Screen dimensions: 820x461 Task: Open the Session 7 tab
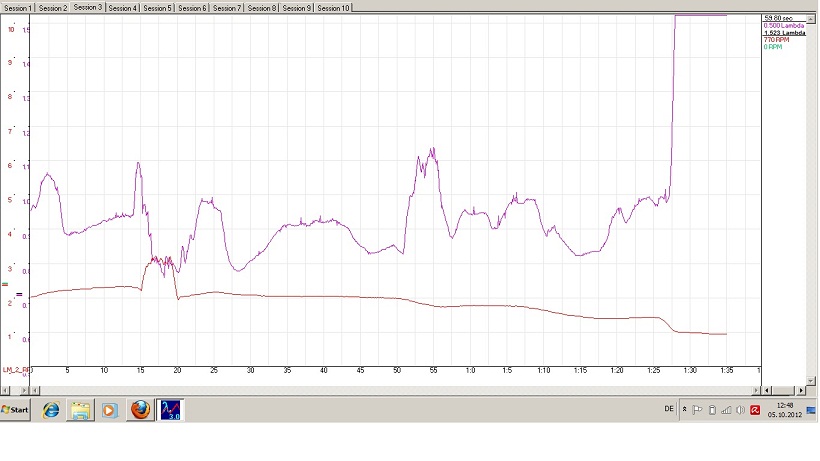(x=227, y=7)
